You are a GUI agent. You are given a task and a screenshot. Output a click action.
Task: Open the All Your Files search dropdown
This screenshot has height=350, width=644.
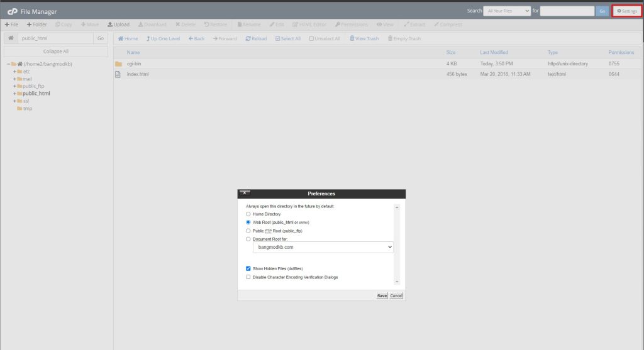tap(507, 11)
